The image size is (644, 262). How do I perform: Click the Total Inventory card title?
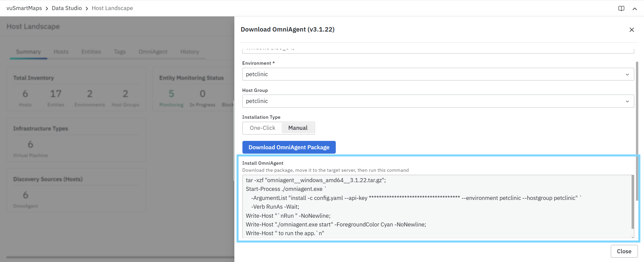tap(33, 78)
